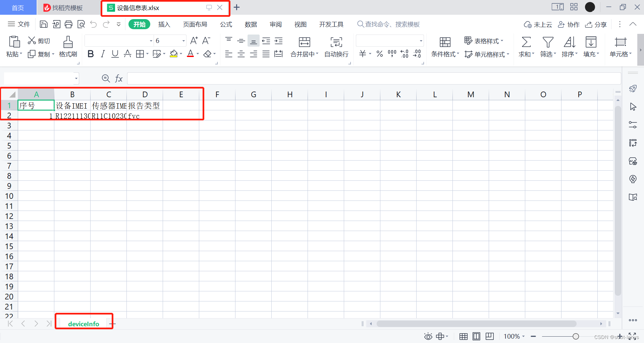
Task: Open Print Preview icon
Action: coord(81,24)
